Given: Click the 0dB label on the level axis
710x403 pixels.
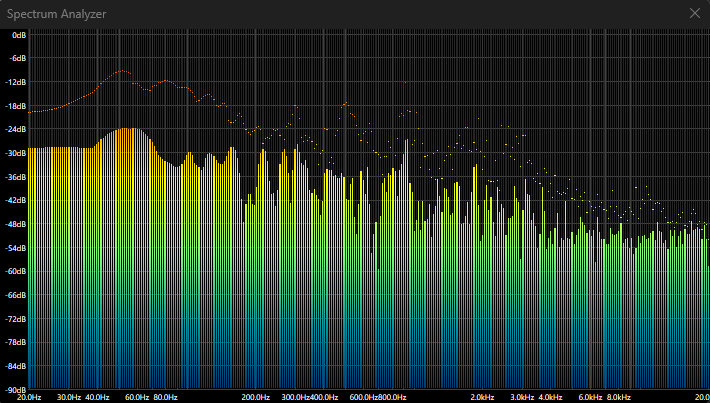Looking at the screenshot, I should point(18,34).
